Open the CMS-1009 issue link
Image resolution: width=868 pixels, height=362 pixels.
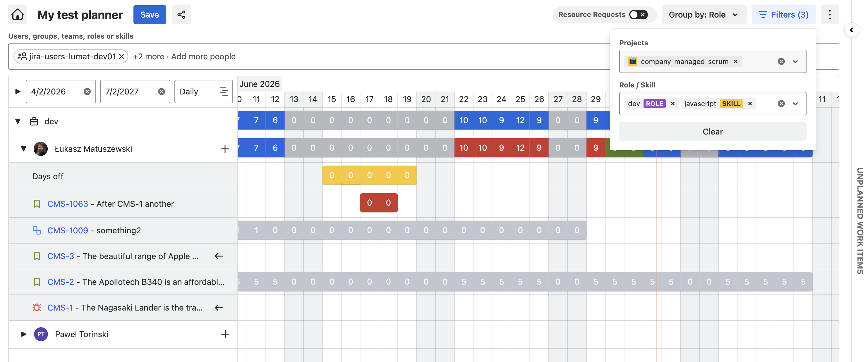click(67, 230)
